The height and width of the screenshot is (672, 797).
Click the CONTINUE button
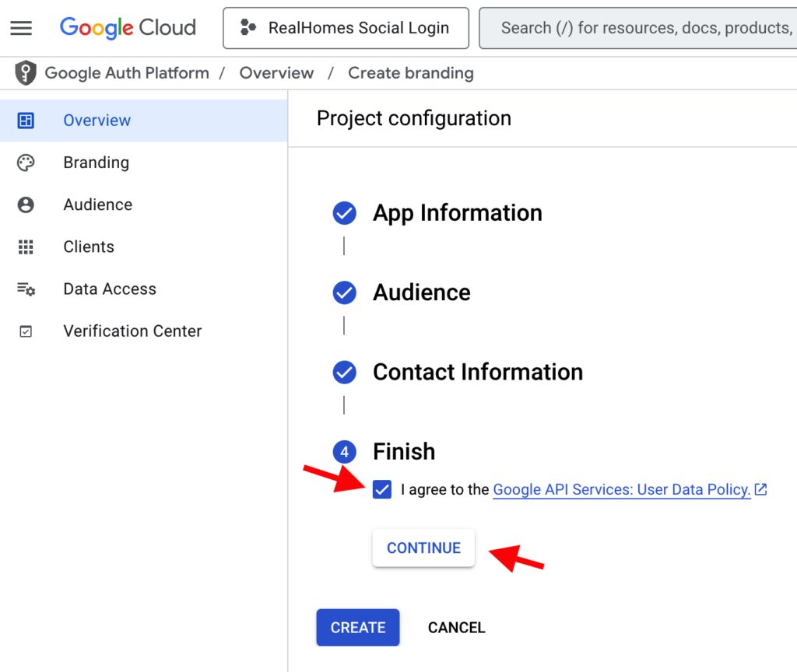click(x=423, y=548)
